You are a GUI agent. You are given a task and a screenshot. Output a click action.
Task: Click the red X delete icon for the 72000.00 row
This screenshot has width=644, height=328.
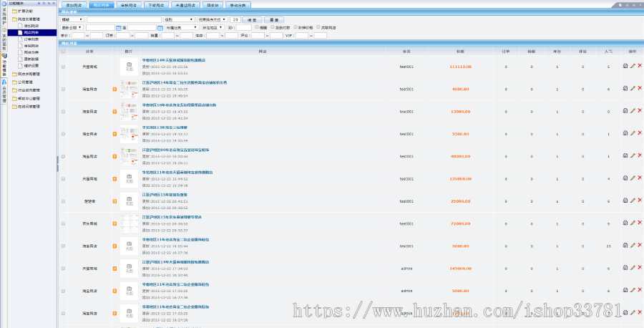(x=640, y=222)
